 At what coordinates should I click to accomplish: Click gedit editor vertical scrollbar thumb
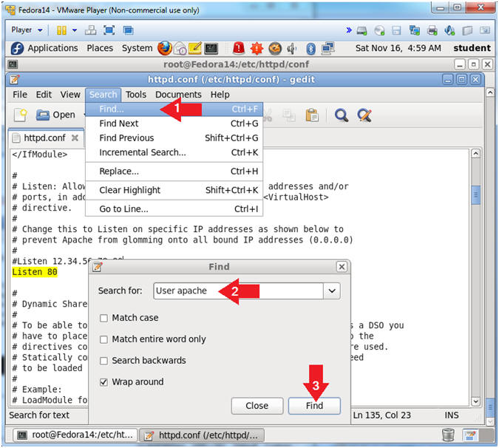click(x=475, y=194)
